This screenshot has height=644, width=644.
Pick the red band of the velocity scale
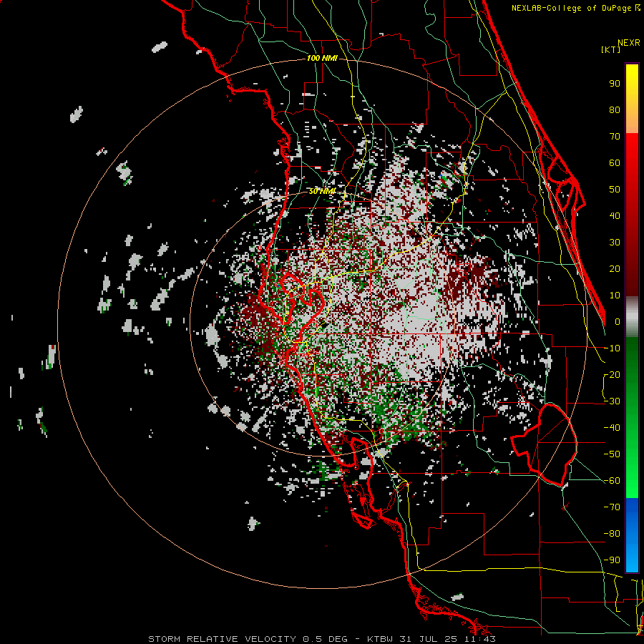pos(632,215)
